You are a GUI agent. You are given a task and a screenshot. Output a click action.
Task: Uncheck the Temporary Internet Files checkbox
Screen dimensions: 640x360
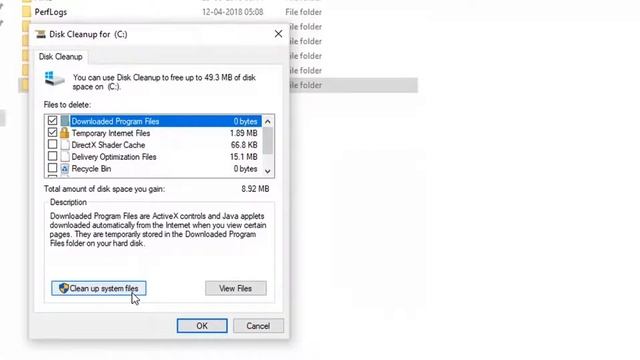(x=52, y=132)
